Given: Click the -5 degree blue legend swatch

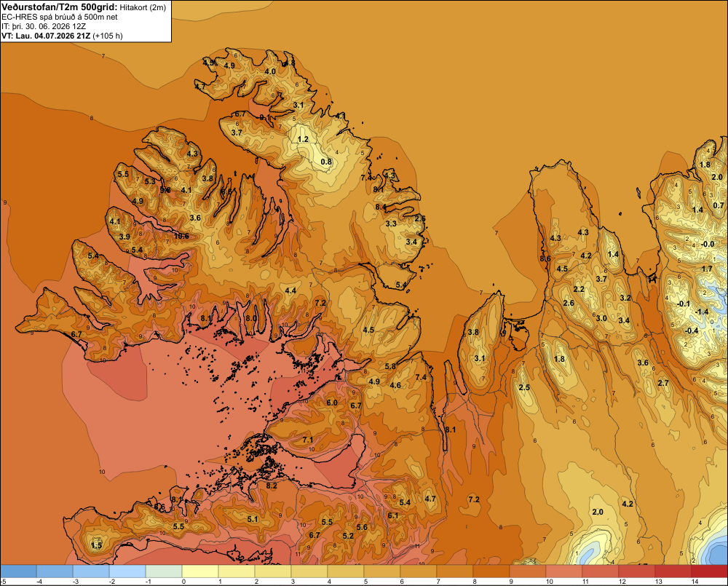Looking at the screenshot, I should [x=18, y=571].
